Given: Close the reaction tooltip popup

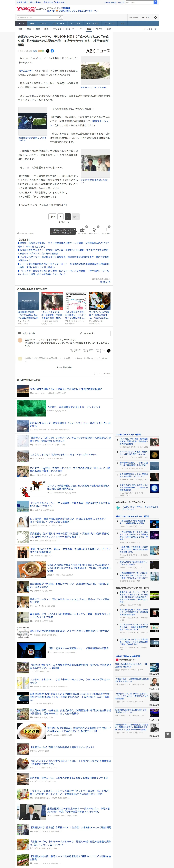Looking at the screenshot, I should [x=75, y=229].
